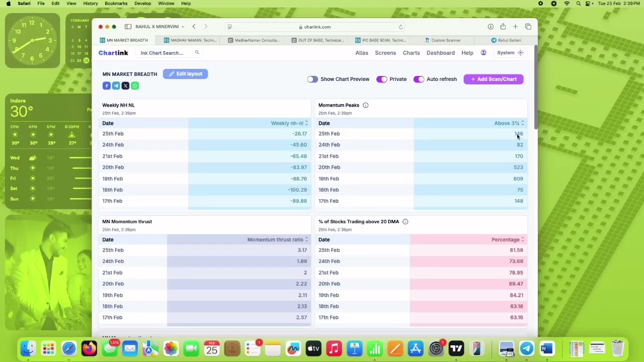644x362 pixels.
Task: Open Firefox from the Dock
Action: coord(89,348)
